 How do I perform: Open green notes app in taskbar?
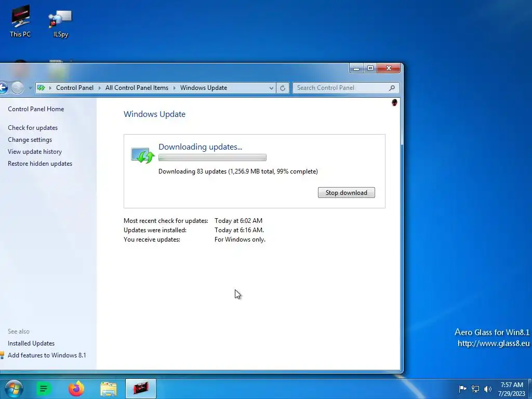click(44, 389)
